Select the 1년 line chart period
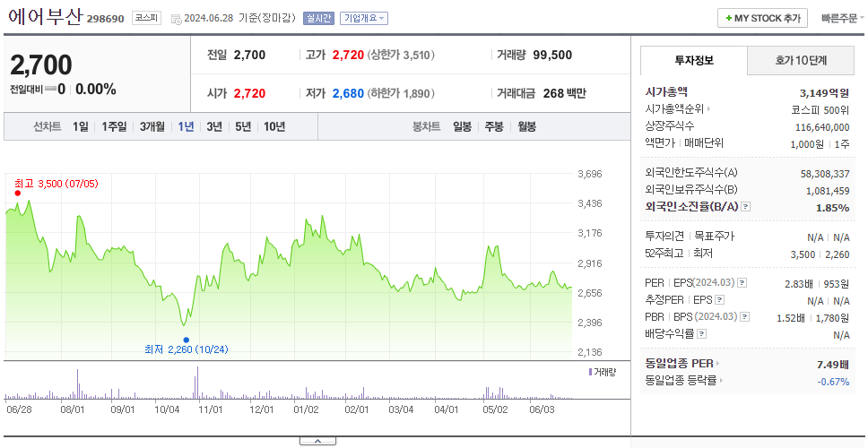 [x=186, y=126]
